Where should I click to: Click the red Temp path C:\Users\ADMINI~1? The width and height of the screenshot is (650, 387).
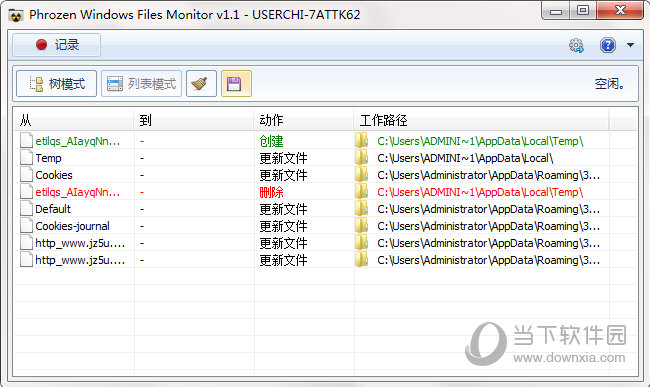480,192
